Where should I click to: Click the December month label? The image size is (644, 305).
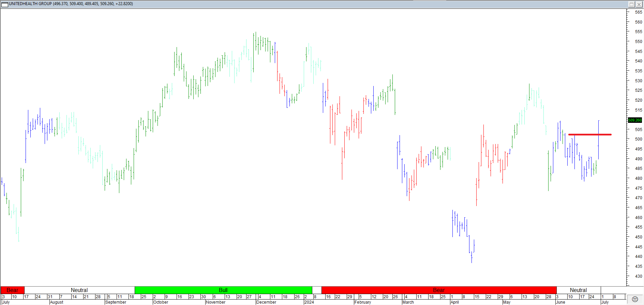(x=266, y=302)
